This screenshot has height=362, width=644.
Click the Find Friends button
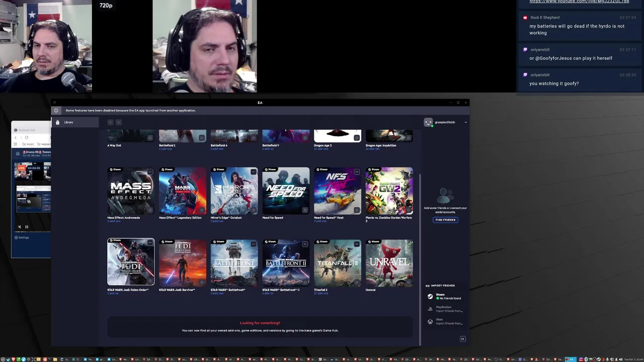[x=445, y=220]
